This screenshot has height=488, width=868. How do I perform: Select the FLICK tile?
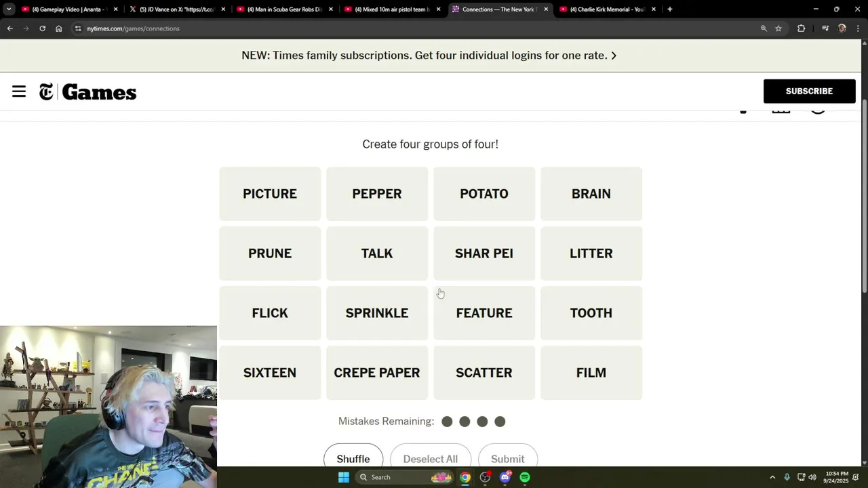(x=270, y=313)
